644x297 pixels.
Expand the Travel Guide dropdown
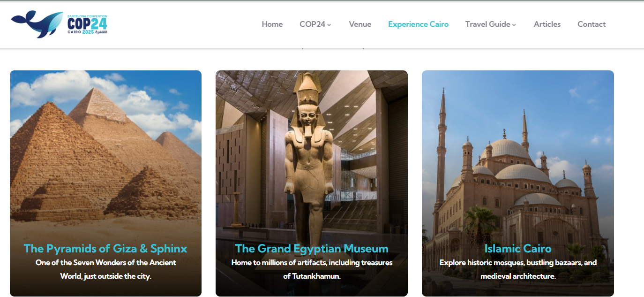click(x=491, y=24)
